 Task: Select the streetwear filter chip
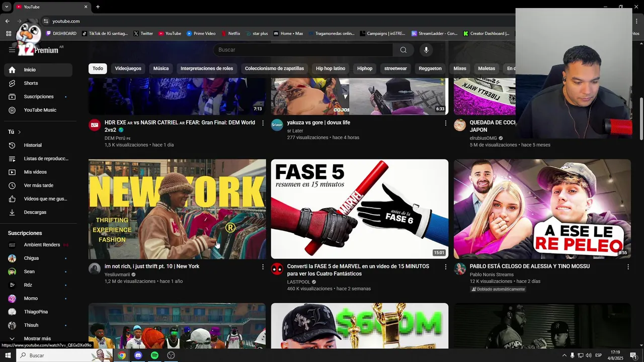point(395,68)
